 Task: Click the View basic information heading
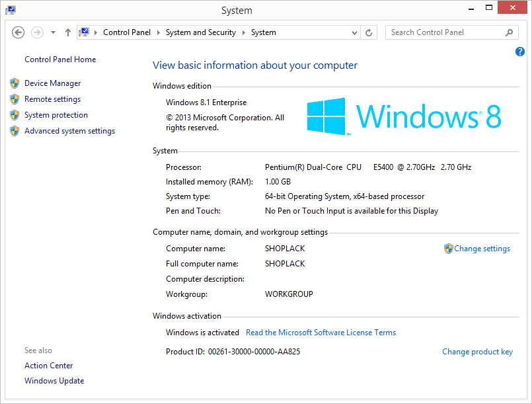click(x=255, y=65)
